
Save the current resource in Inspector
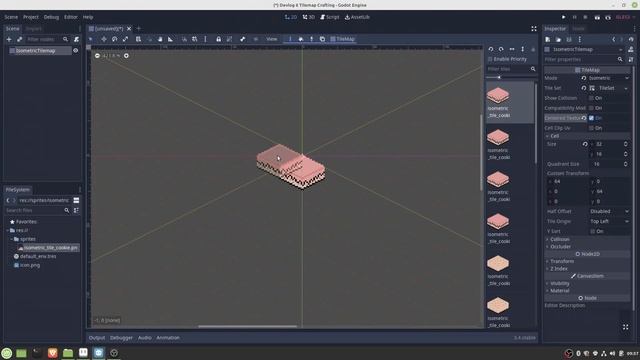569,40
